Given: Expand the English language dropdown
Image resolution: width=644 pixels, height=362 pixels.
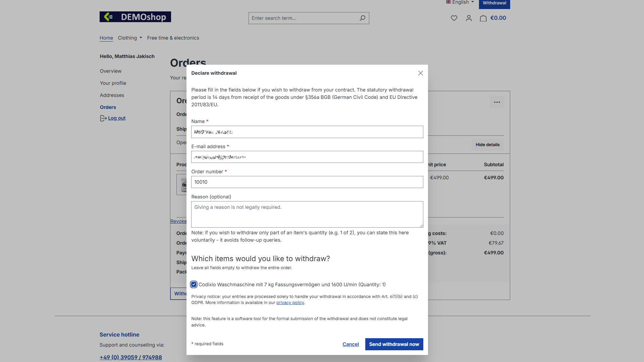Looking at the screenshot, I should 460,2.
